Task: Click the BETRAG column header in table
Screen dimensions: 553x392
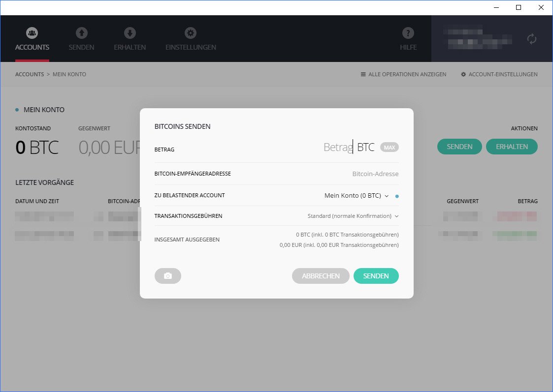Action: (527, 201)
